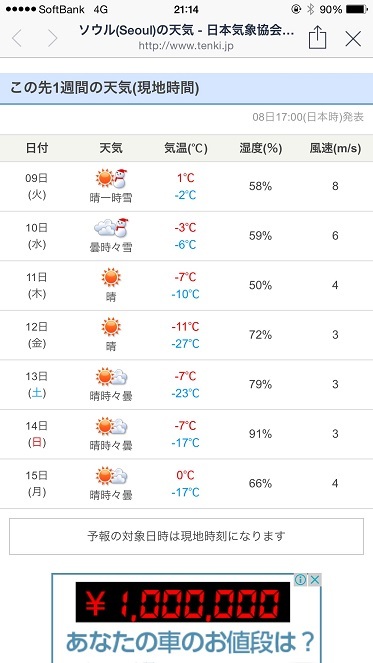373x663 pixels.
Task: Tap the sun-and-cloud icon for 15日
Action: click(111, 476)
